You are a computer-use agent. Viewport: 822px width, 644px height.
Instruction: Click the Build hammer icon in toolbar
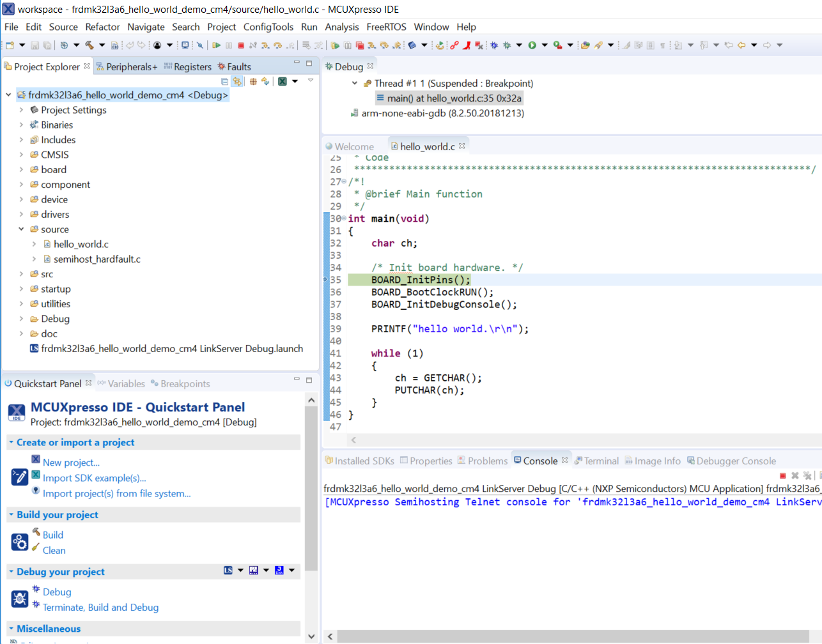click(89, 45)
